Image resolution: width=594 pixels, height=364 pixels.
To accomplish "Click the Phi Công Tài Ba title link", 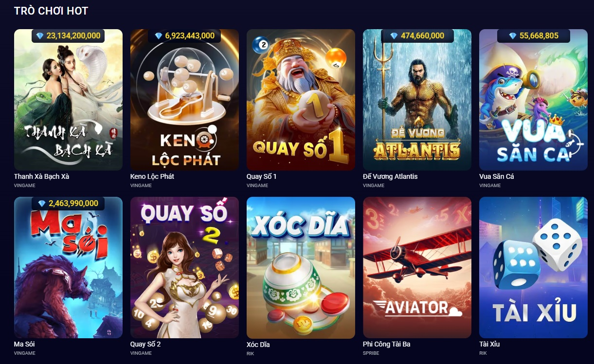I will pos(387,344).
